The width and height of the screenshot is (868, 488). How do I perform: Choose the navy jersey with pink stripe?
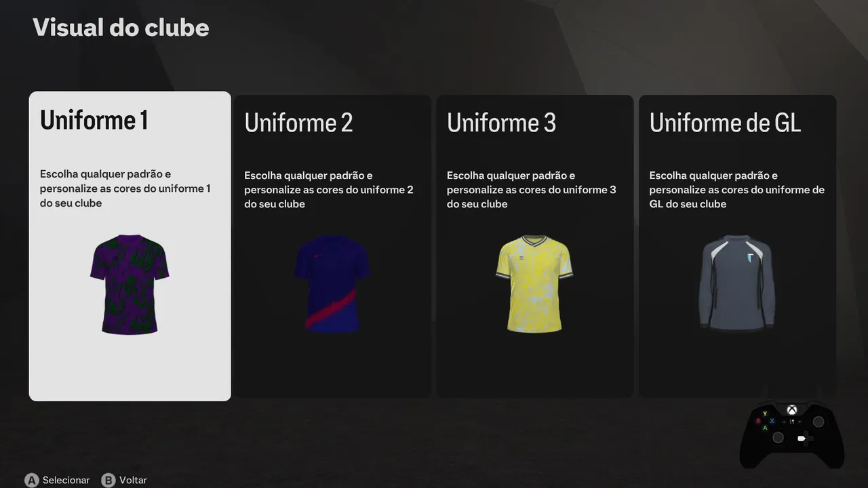click(x=332, y=284)
